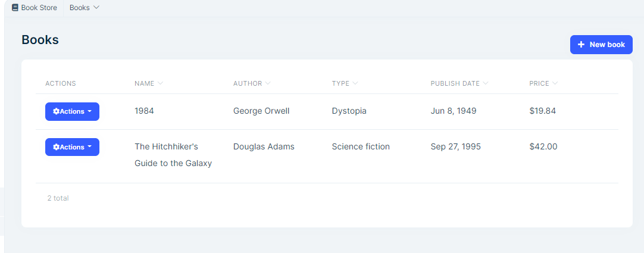Screen dimensions: 644x253
Task: Go to the Book Store home link
Action: [39, 8]
